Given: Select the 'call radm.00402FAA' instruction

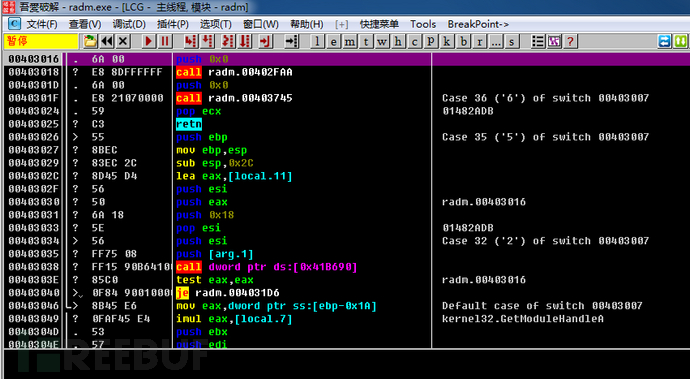Looking at the screenshot, I should click(234, 72).
